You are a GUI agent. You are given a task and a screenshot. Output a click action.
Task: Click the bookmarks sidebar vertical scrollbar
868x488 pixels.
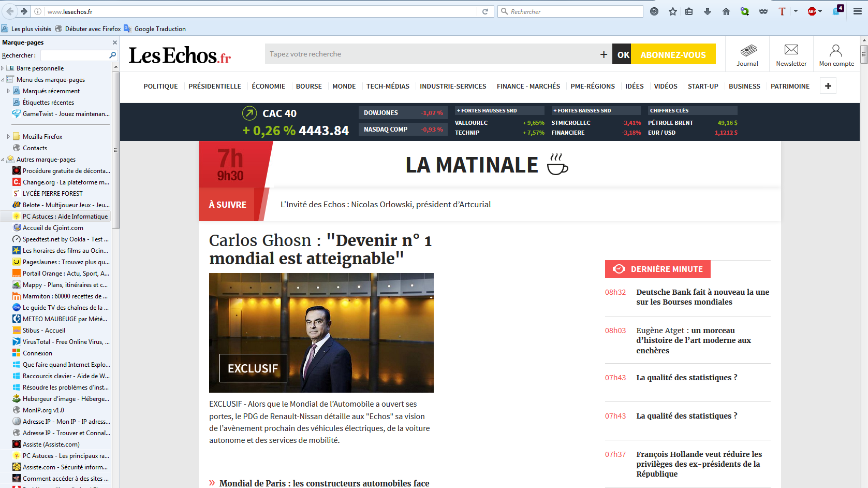click(115, 150)
